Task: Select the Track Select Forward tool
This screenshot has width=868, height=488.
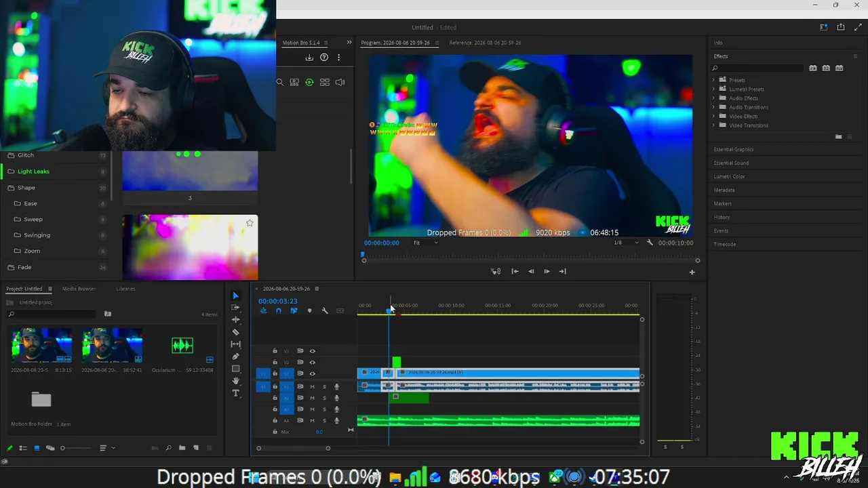Action: 236,308
